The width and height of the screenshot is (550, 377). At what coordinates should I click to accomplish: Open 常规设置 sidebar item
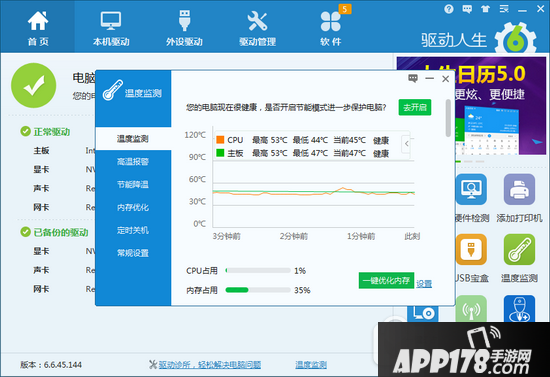click(x=133, y=253)
